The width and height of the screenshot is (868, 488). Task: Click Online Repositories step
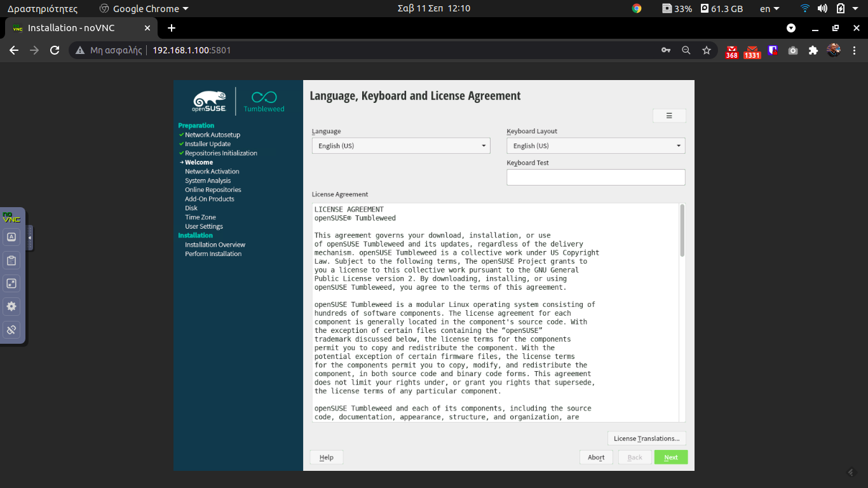click(x=213, y=190)
